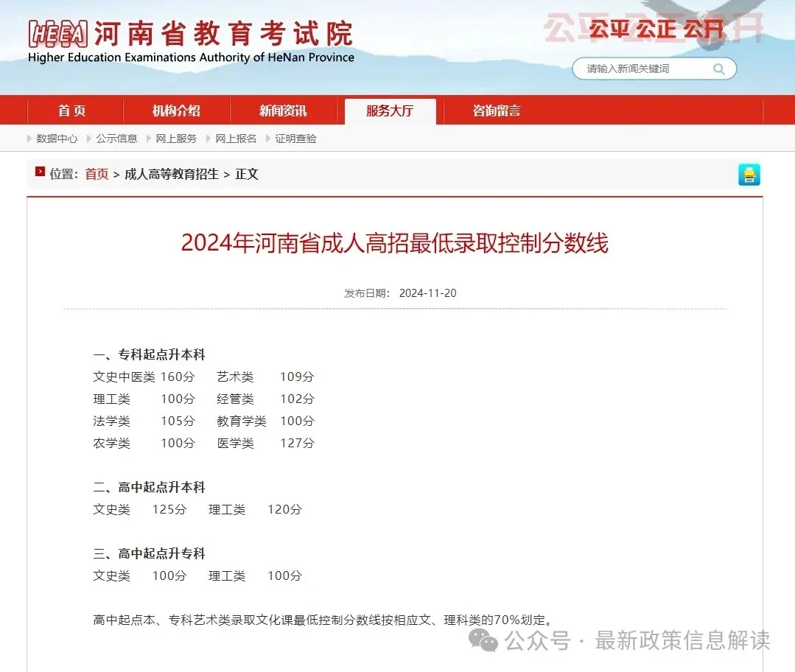Open the 新闻资讯 menu

[x=283, y=111]
